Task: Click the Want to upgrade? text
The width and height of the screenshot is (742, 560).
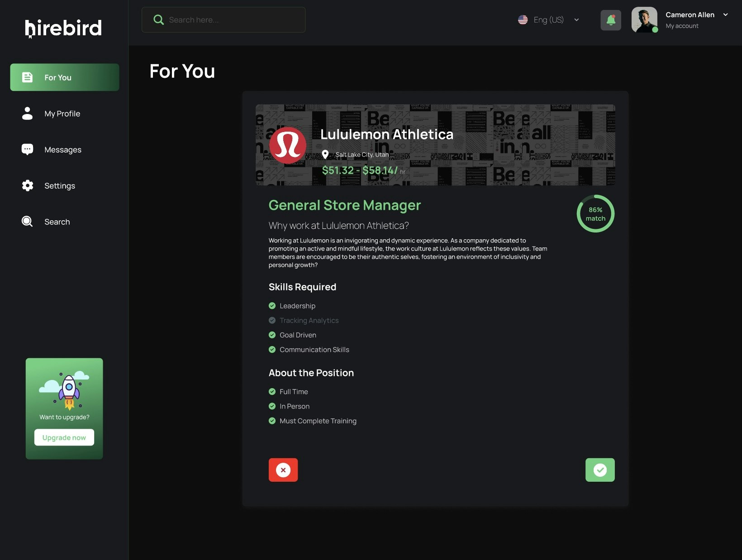Action: coord(64,417)
